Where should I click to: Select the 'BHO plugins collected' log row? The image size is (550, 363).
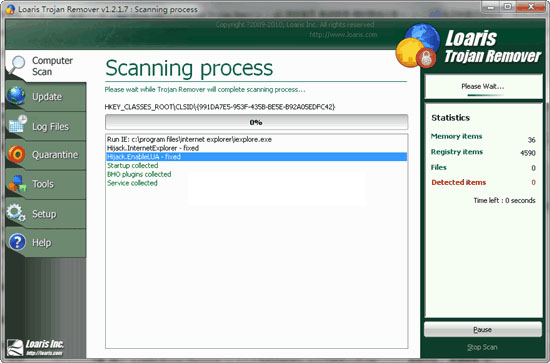point(256,174)
